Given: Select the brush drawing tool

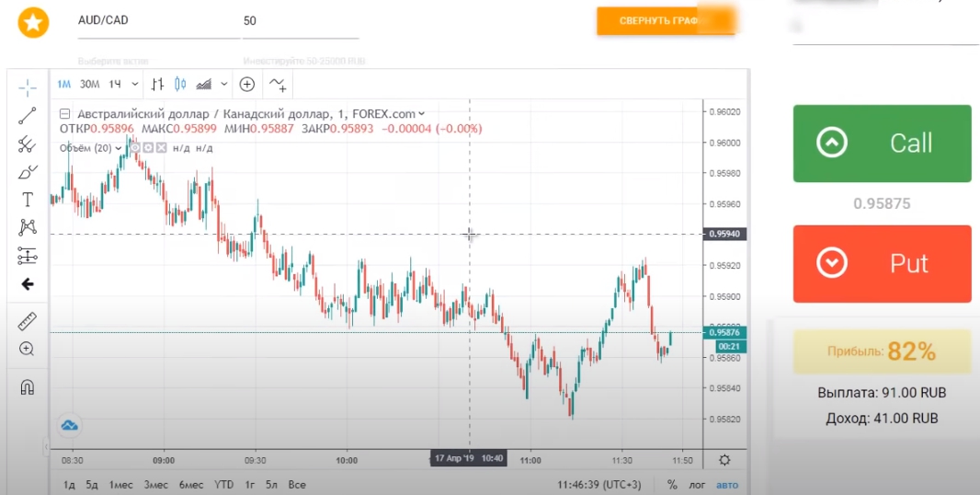Looking at the screenshot, I should point(27,172).
